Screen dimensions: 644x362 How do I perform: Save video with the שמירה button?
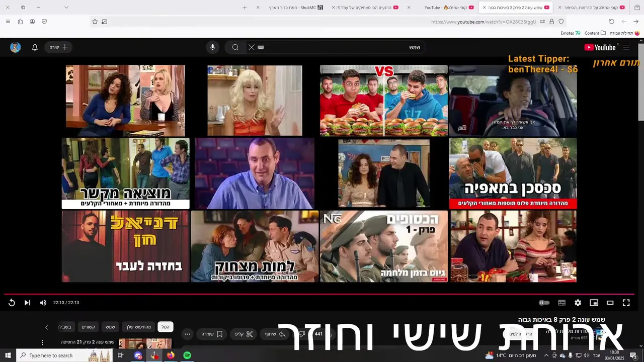tap(212, 334)
